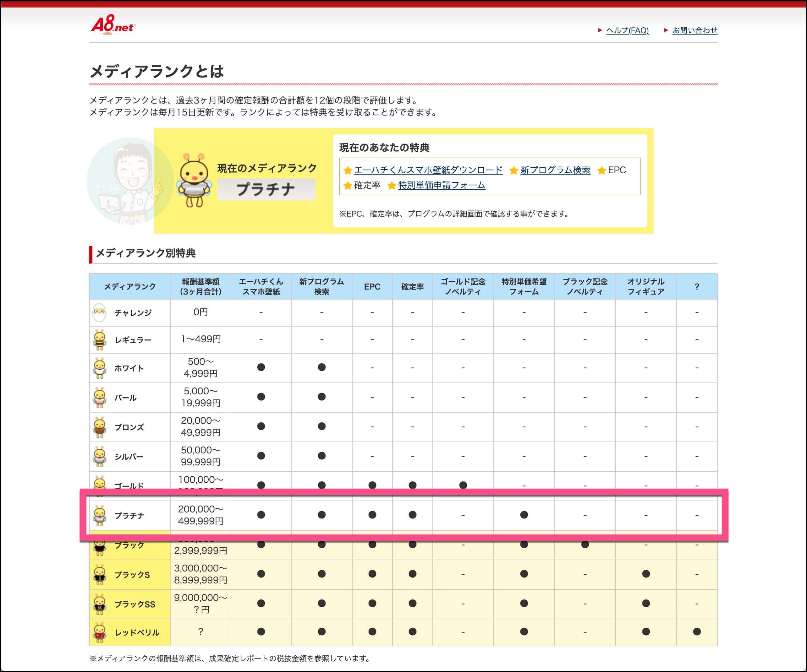The image size is (807, 672).
Task: Click star icon before EPC benefit
Action: click(x=602, y=171)
